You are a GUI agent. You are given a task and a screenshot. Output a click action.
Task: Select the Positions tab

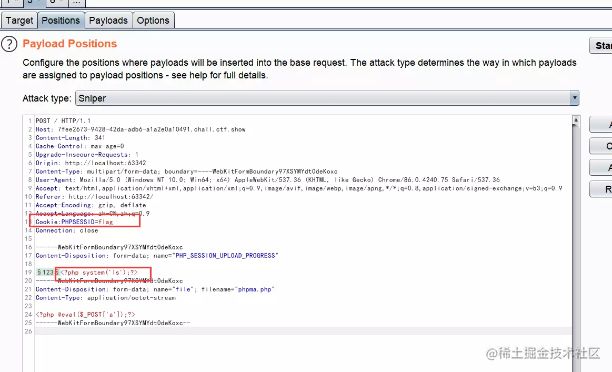[x=60, y=20]
